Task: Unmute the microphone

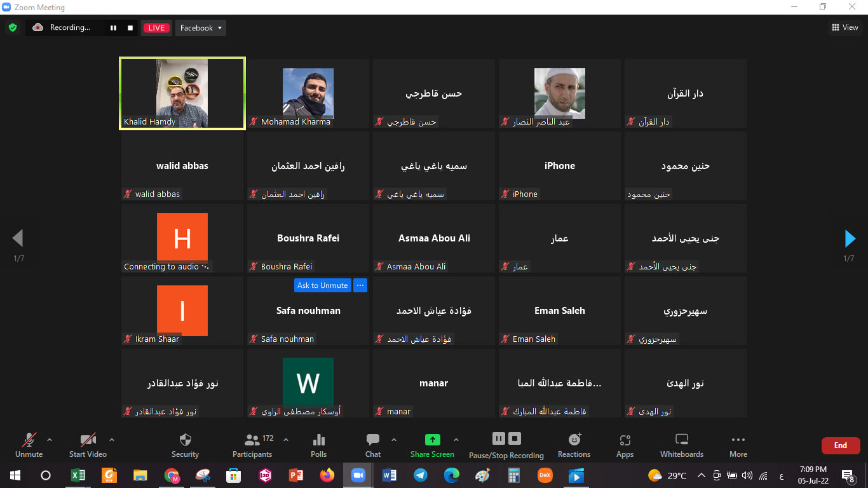Action: [29, 445]
